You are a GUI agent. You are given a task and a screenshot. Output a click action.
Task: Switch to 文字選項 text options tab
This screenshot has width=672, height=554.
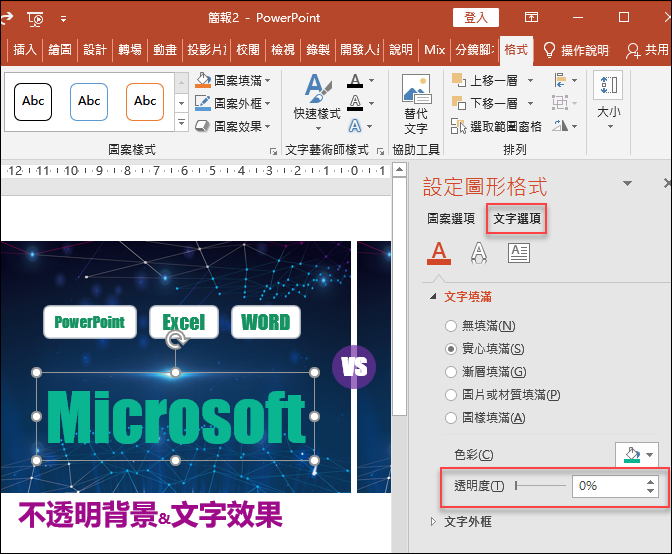pos(517,219)
